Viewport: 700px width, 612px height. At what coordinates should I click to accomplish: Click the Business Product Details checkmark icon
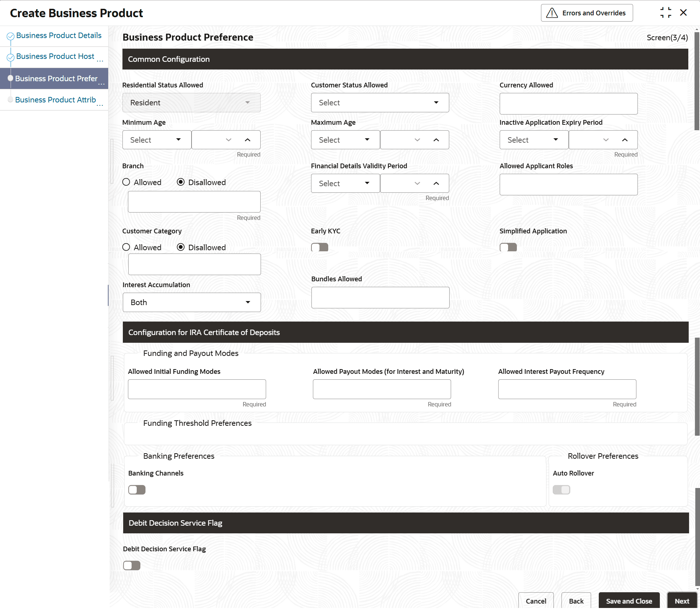click(x=11, y=36)
